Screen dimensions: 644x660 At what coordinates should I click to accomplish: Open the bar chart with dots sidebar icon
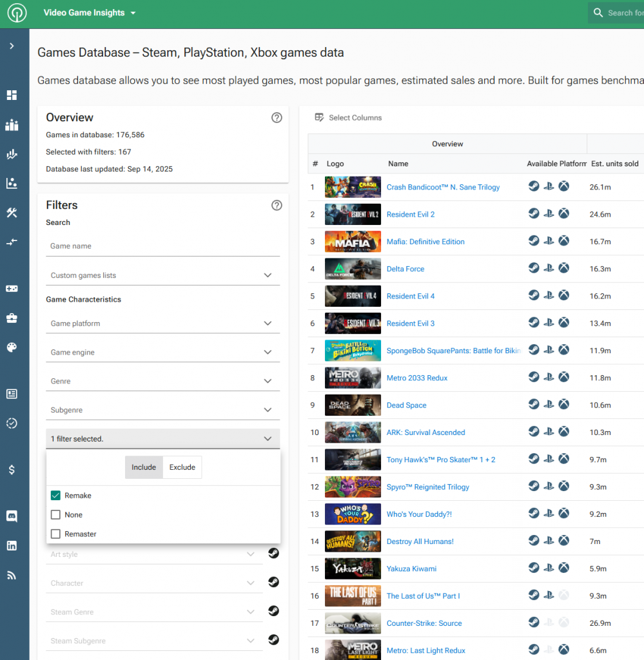(x=12, y=124)
